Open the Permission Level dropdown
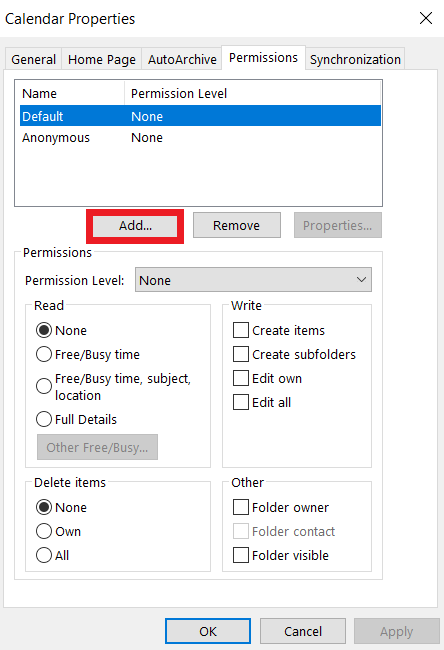The height and width of the screenshot is (650, 444). (x=253, y=280)
